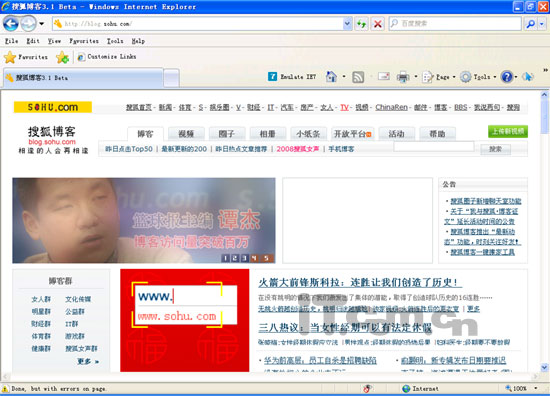Expand the Print options dropdown arrow

[x=416, y=76]
